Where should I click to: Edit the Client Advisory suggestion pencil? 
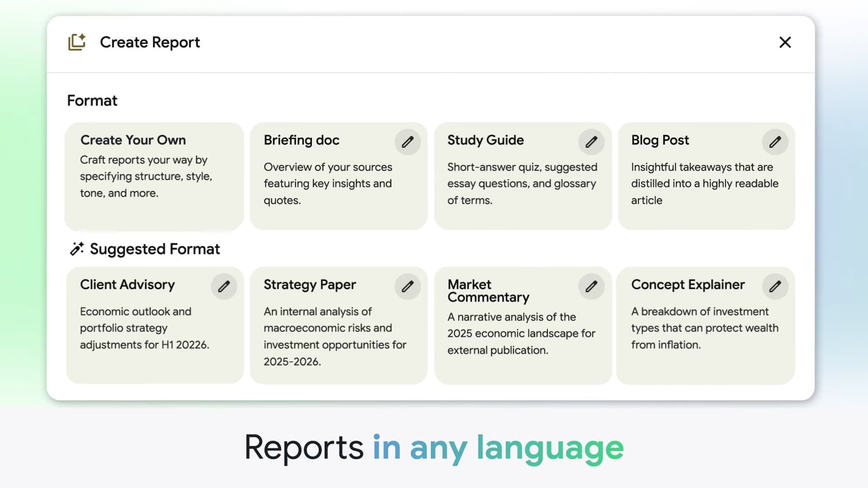click(224, 286)
